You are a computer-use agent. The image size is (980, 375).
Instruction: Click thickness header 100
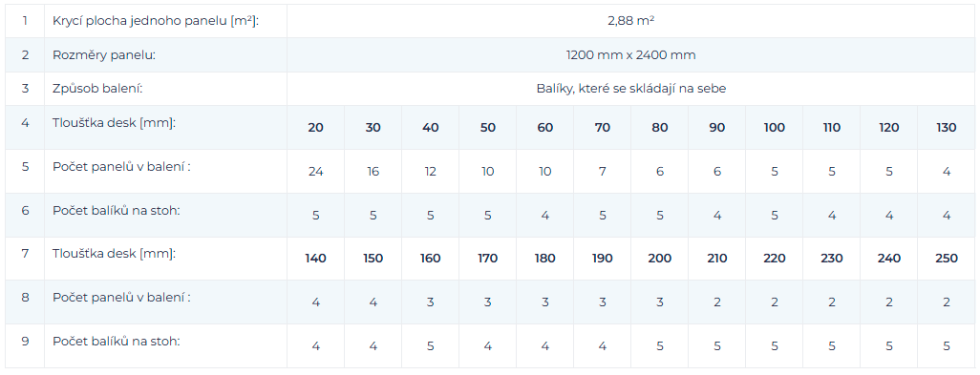point(775,128)
